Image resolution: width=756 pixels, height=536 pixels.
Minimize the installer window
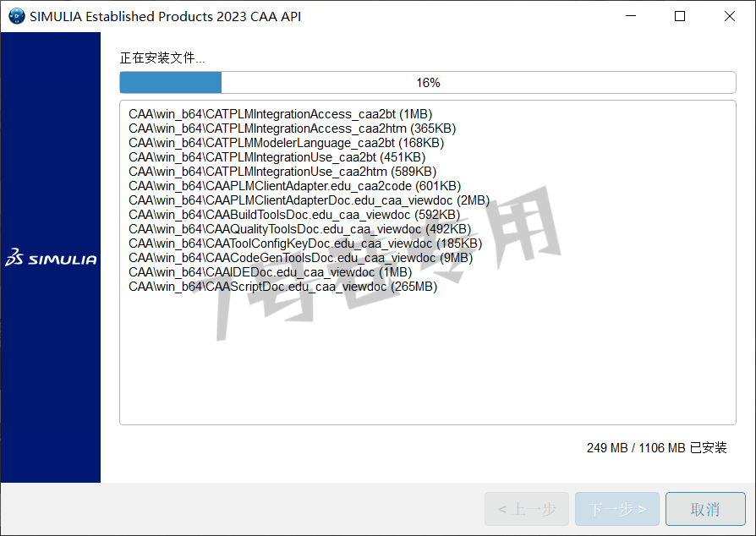pos(631,16)
